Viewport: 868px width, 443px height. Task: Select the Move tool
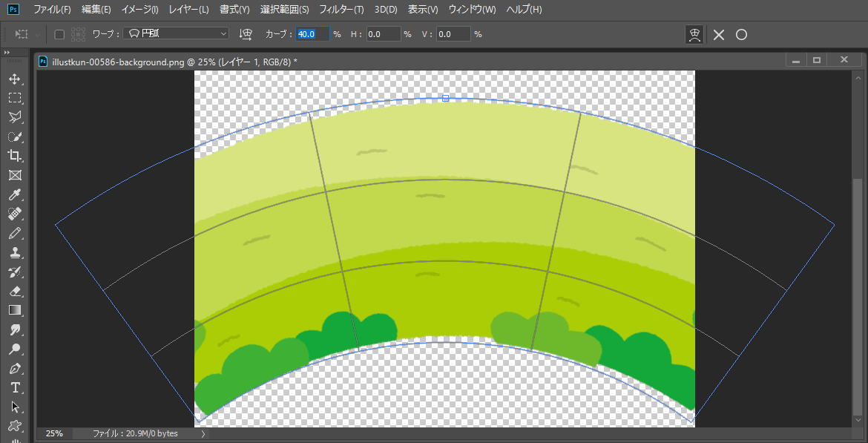[15, 79]
